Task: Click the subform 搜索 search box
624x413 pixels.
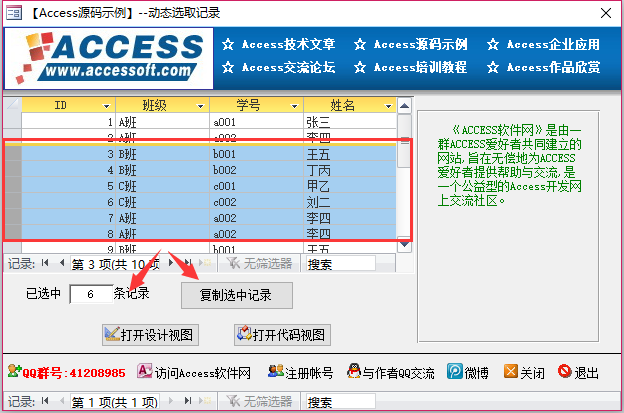Action: (x=341, y=264)
